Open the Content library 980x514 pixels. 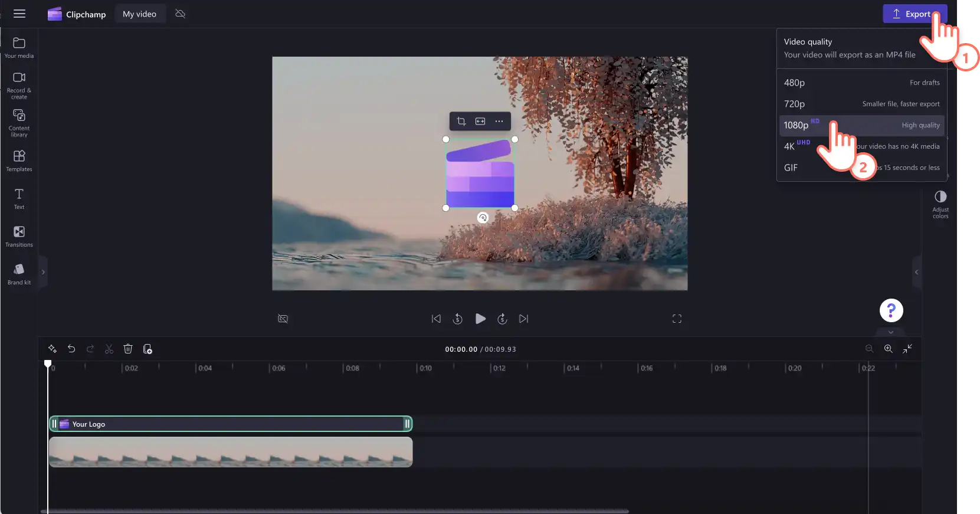19,123
